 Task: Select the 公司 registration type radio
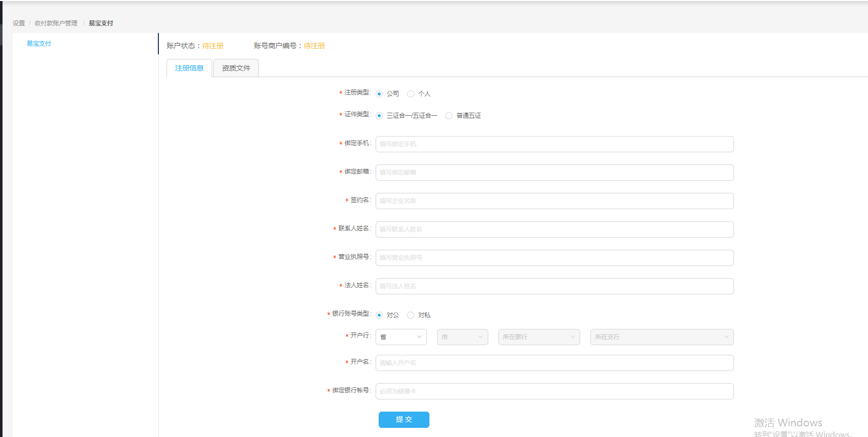(379, 94)
